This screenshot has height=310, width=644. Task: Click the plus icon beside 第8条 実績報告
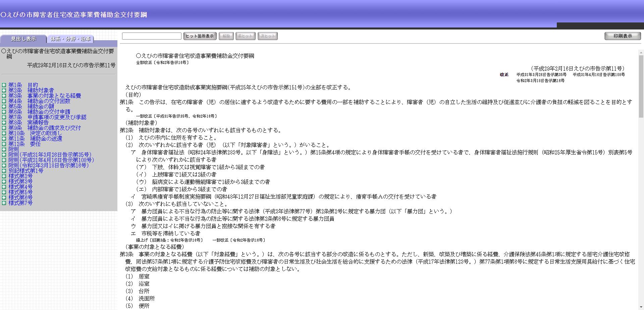pyautogui.click(x=4, y=123)
